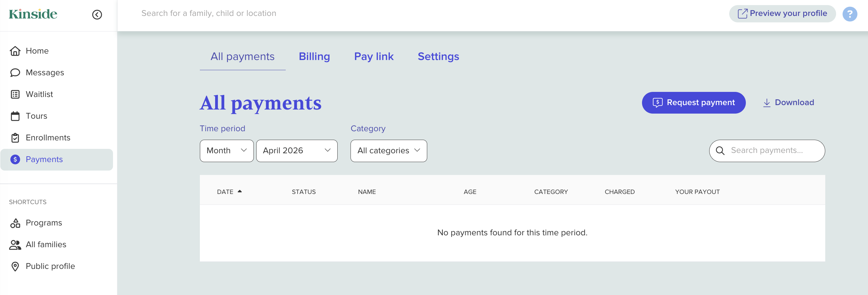This screenshot has width=868, height=295.
Task: Click the external link icon in Preview your profile
Action: [742, 14]
